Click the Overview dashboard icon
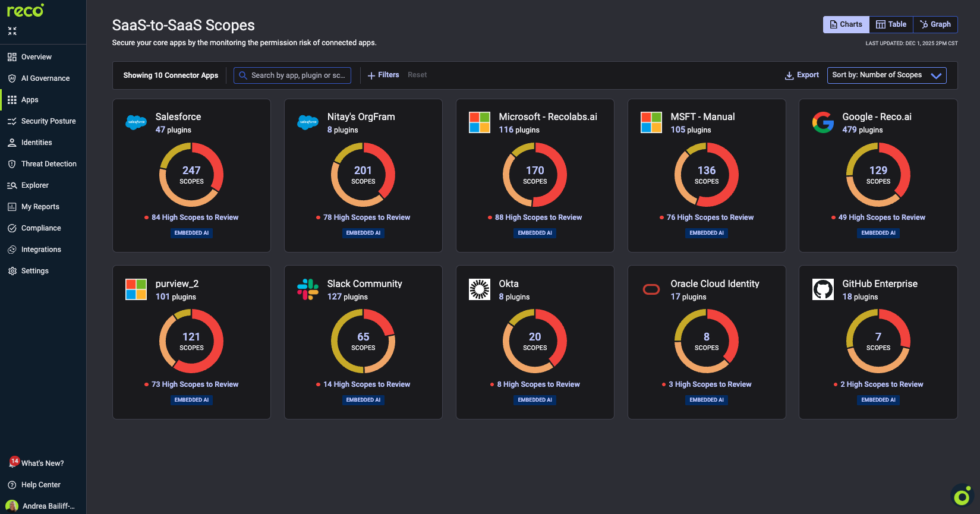Viewport: 980px width, 514px height. tap(12, 57)
